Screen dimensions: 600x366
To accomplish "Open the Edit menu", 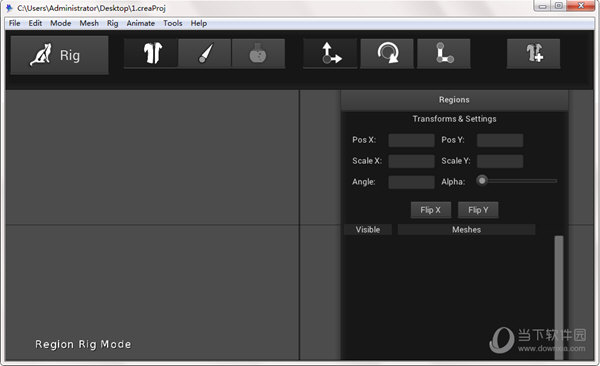I will point(35,23).
